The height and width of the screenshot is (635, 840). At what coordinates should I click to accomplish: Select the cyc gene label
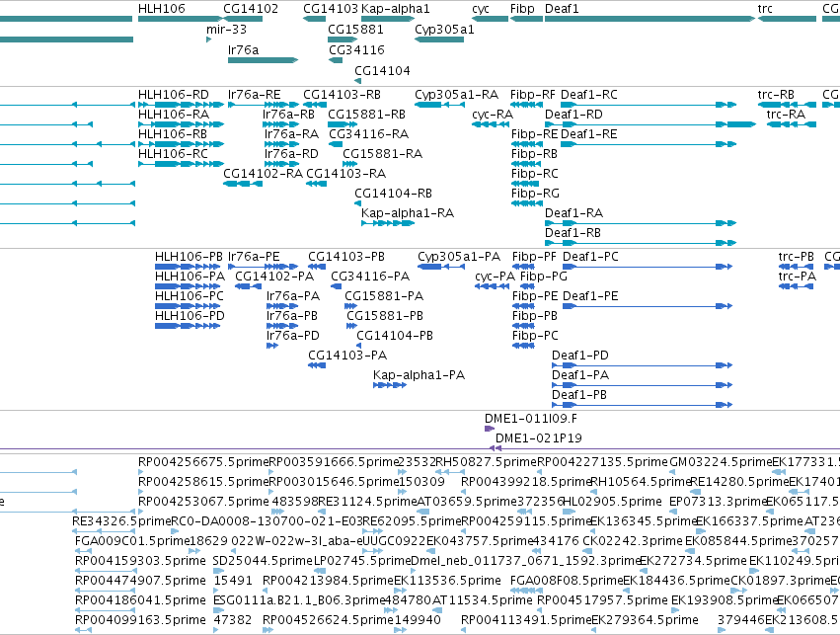pos(481,9)
